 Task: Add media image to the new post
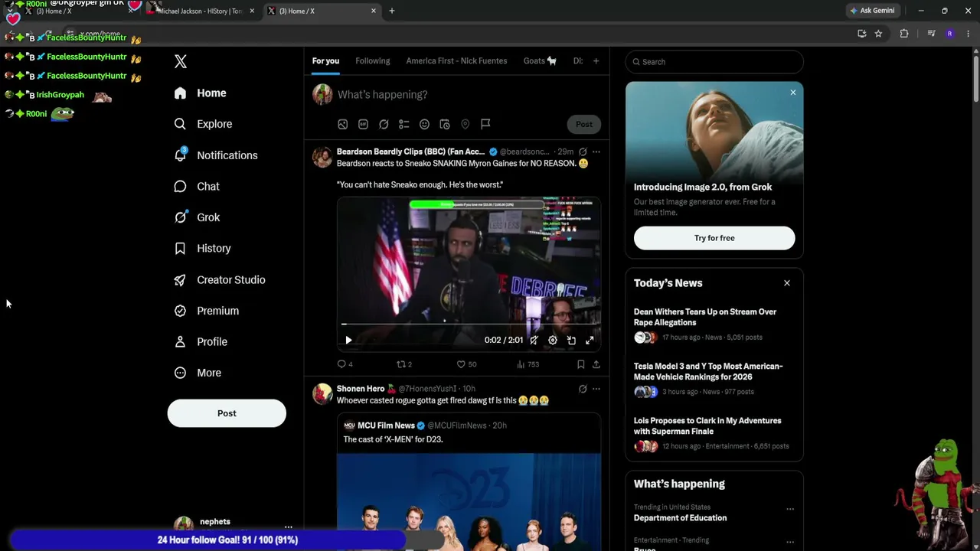(343, 124)
